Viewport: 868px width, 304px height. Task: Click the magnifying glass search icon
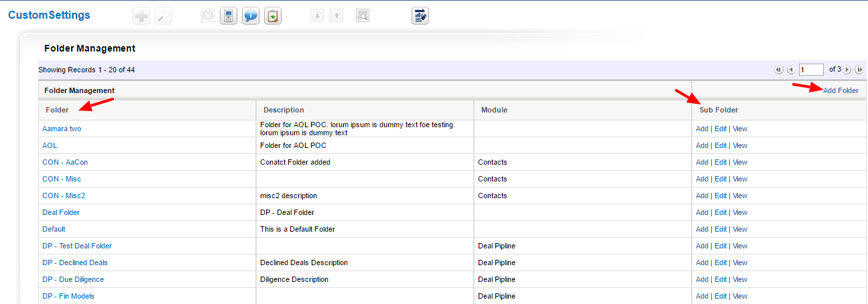click(x=163, y=16)
